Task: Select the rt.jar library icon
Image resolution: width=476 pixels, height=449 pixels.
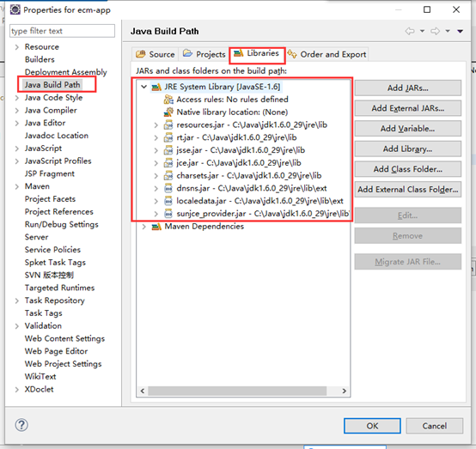Action: tap(168, 137)
